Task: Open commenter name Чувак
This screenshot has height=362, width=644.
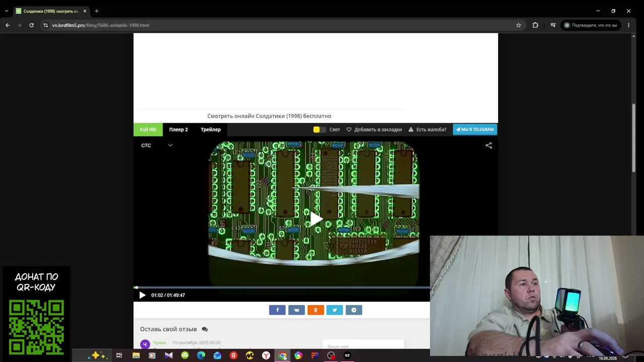Action: [159, 342]
